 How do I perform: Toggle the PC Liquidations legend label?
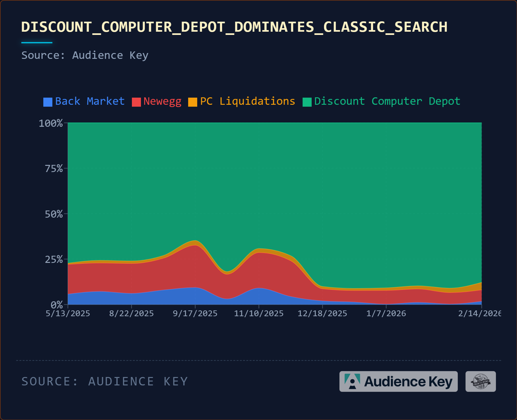[x=247, y=101]
